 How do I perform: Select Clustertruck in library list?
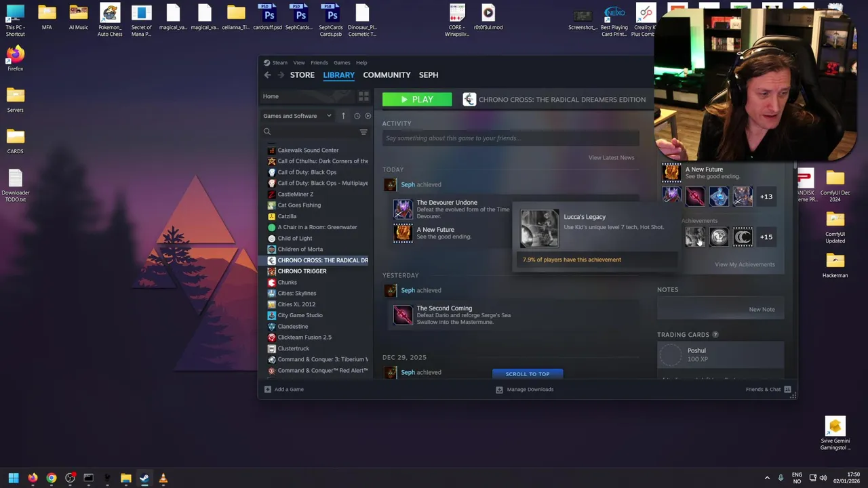(293, 348)
